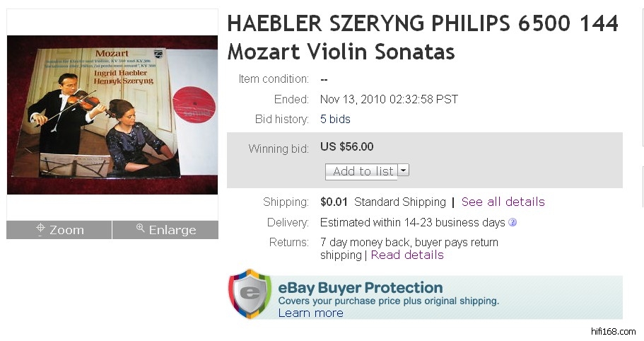
Task: Click the delivery estimate help icon
Action: point(513,223)
